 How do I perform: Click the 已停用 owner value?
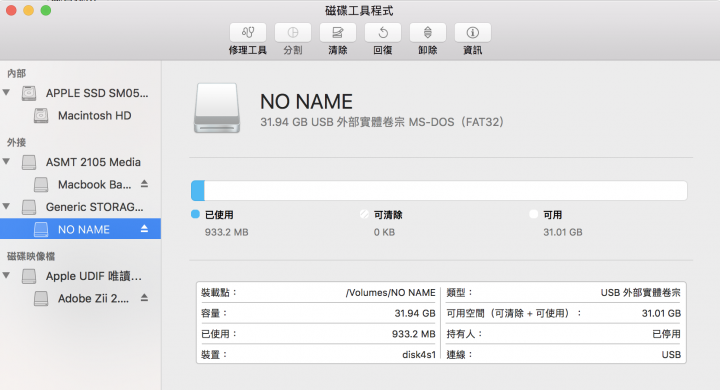(666, 334)
